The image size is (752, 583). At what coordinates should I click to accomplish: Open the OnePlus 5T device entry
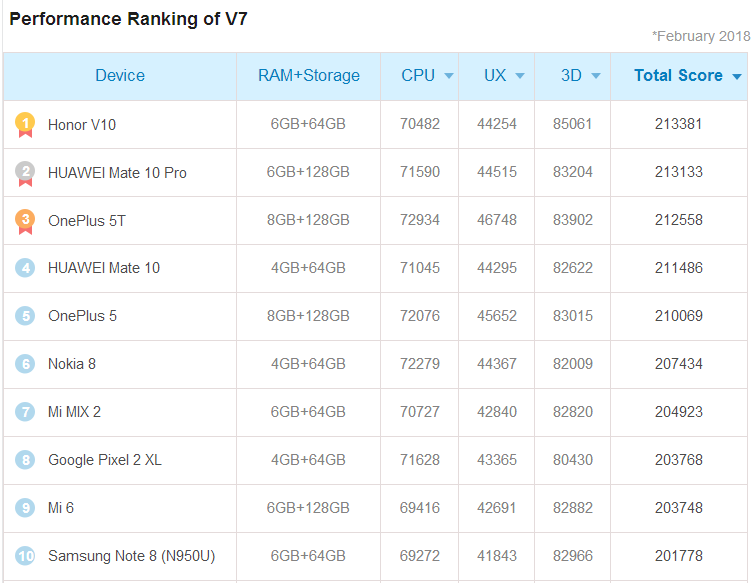(87, 221)
